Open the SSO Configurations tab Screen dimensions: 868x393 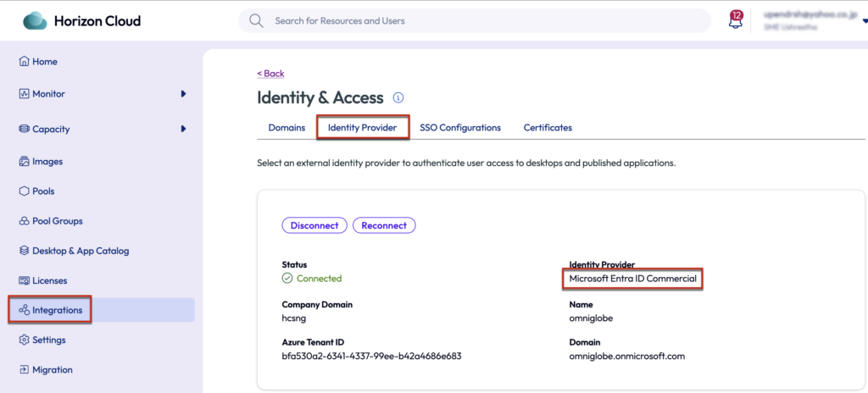point(459,128)
